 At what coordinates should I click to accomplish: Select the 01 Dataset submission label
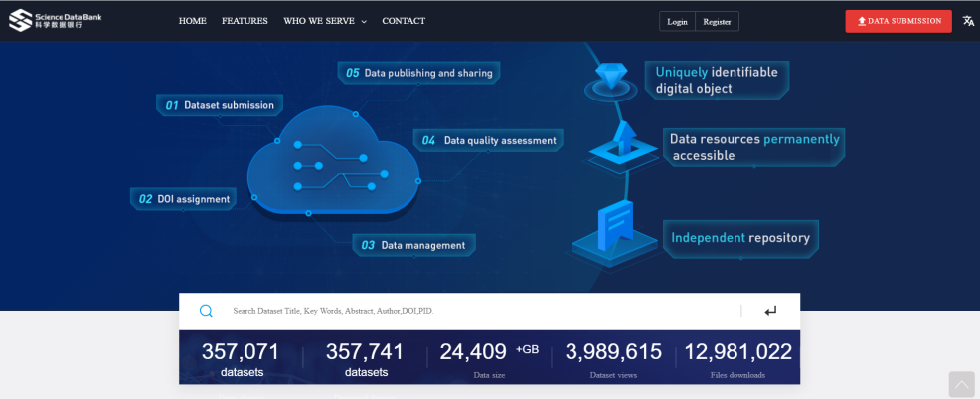[221, 104]
